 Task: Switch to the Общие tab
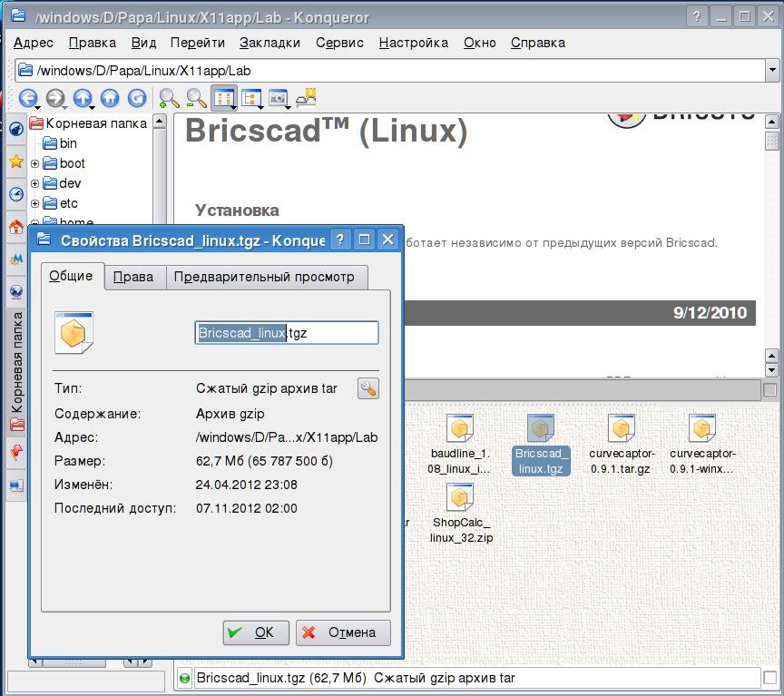(72, 276)
